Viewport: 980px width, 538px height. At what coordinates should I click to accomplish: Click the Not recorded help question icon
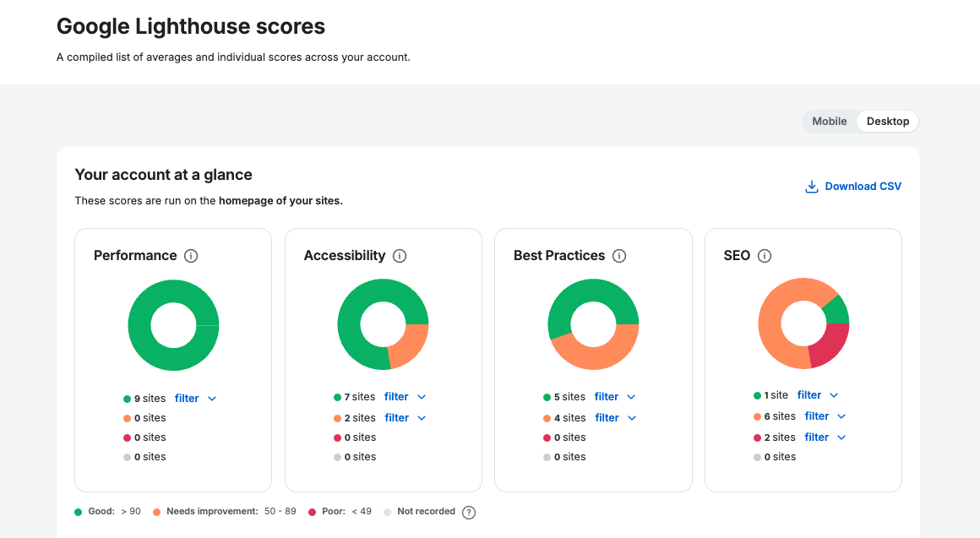click(x=469, y=512)
